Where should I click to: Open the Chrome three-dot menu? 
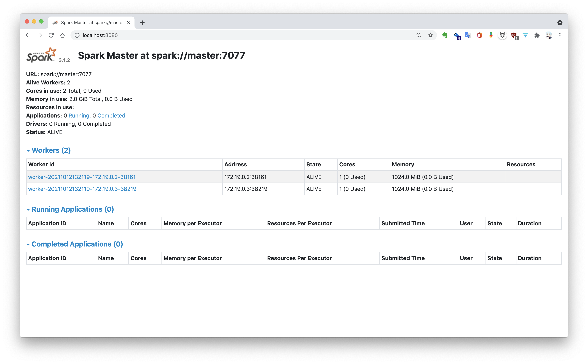(x=560, y=35)
